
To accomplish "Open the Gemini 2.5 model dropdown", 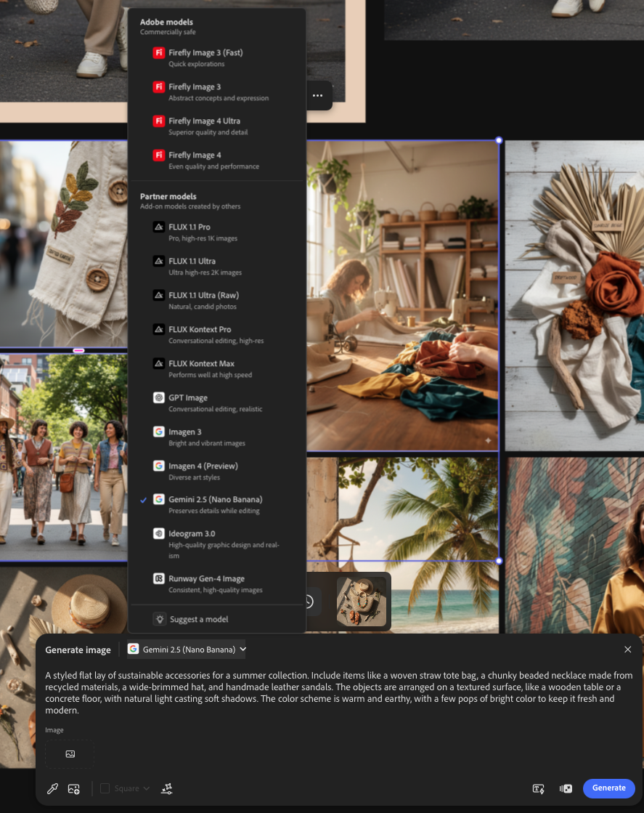I will (x=187, y=649).
